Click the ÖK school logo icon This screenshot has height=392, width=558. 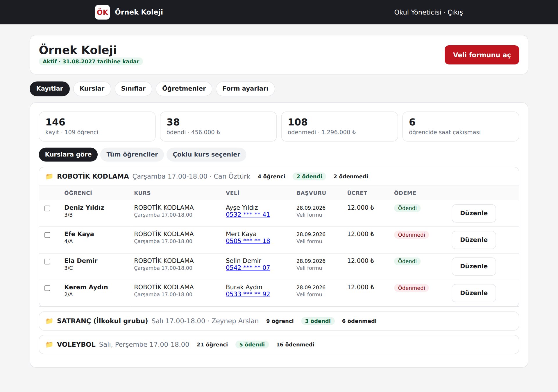(102, 12)
